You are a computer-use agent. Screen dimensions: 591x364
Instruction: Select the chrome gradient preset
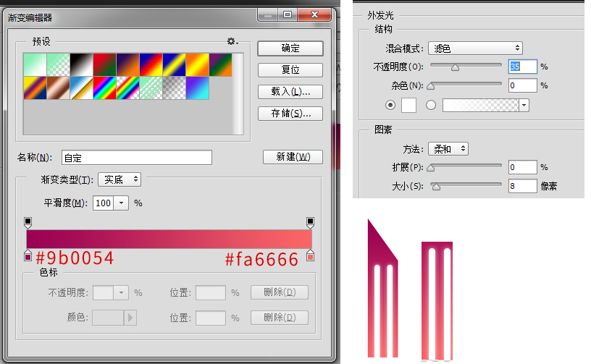click(81, 88)
